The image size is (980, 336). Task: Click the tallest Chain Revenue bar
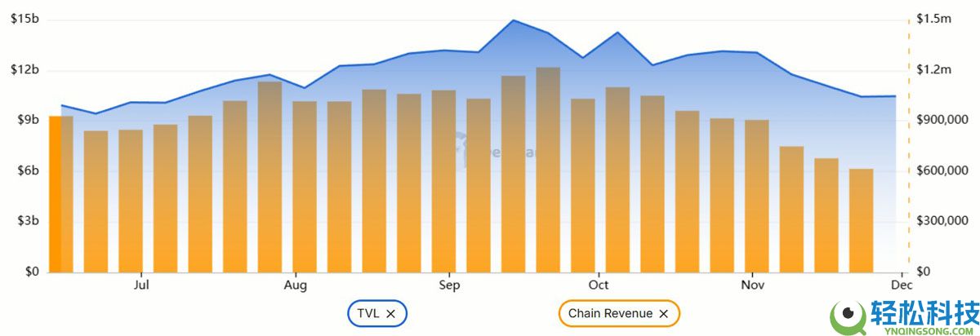(548, 170)
